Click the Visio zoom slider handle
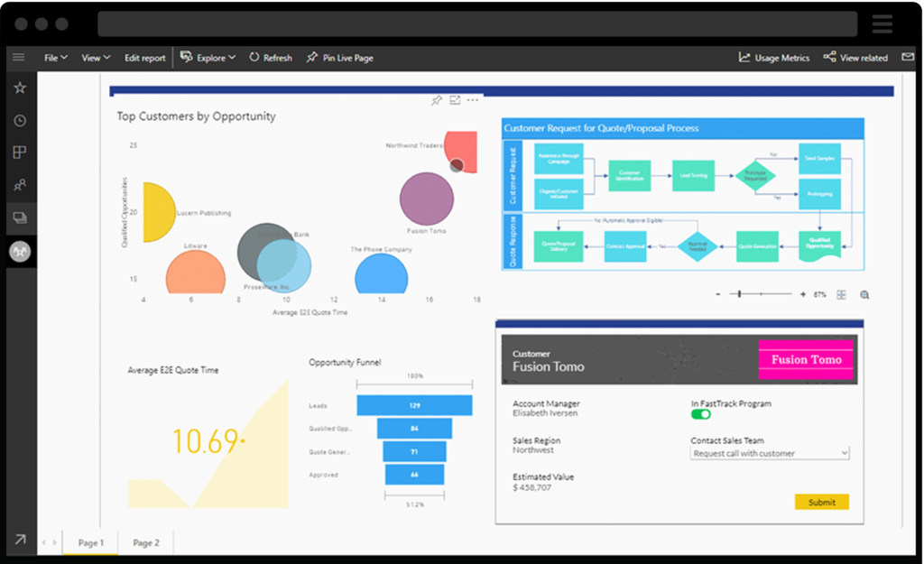This screenshot has width=924, height=564. coord(739,293)
